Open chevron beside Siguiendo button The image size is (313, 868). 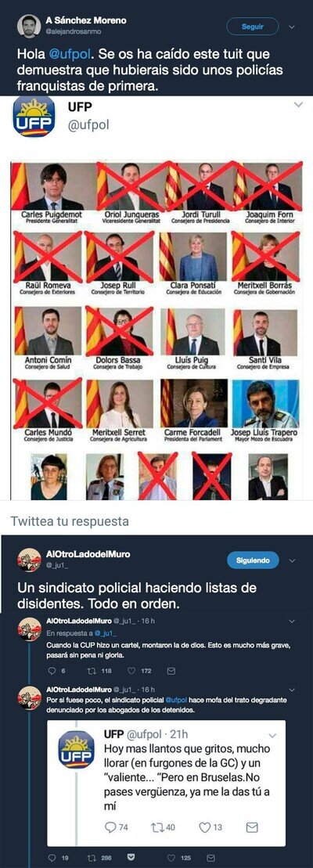(x=292, y=560)
